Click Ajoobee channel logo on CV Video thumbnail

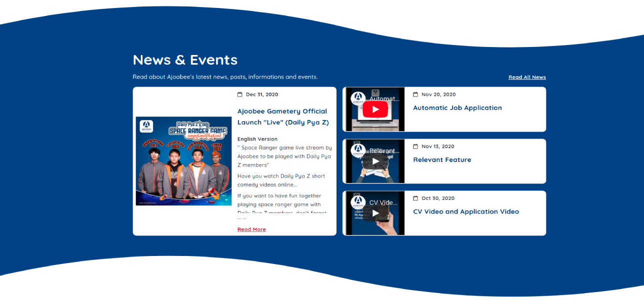[x=358, y=202]
